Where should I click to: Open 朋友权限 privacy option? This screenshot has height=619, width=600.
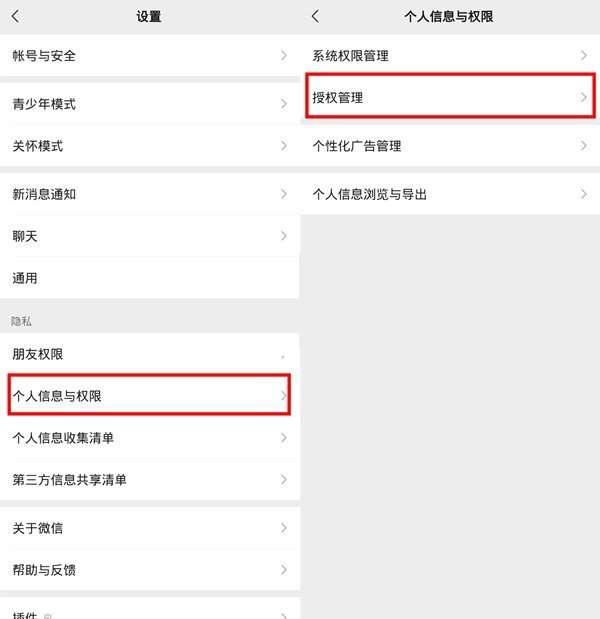pos(150,354)
